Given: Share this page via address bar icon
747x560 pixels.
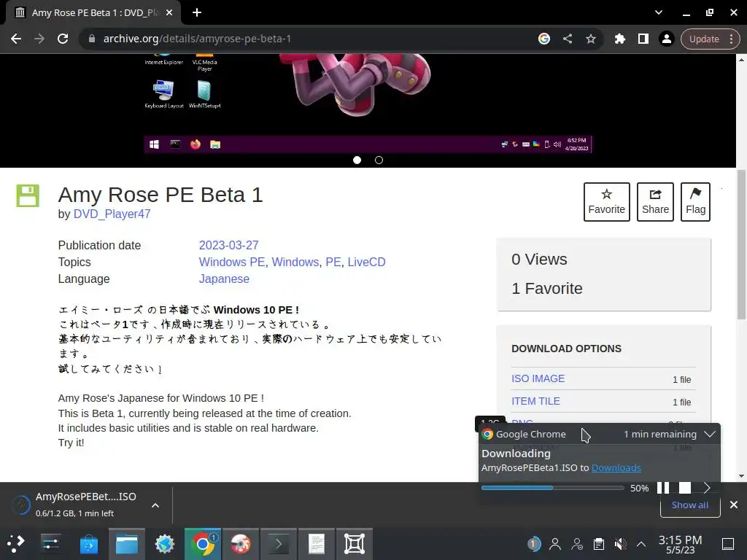Looking at the screenshot, I should 568,39.
